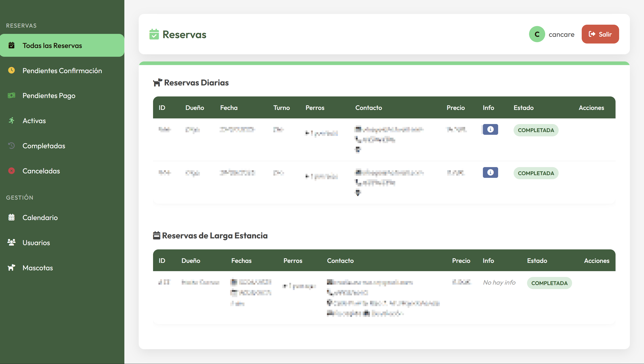644x364 pixels.
Task: Select the Activas sidebar entry
Action: tap(34, 121)
